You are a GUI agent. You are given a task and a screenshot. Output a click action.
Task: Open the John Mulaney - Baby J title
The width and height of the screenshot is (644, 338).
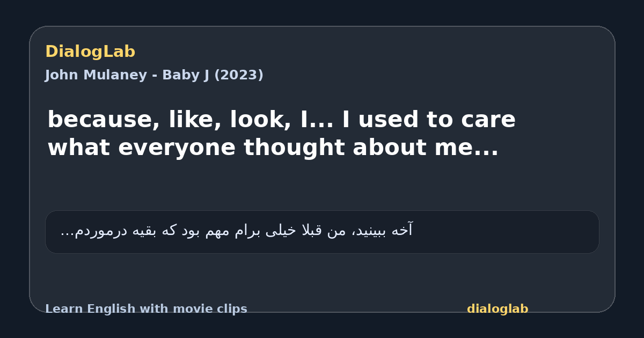154,75
